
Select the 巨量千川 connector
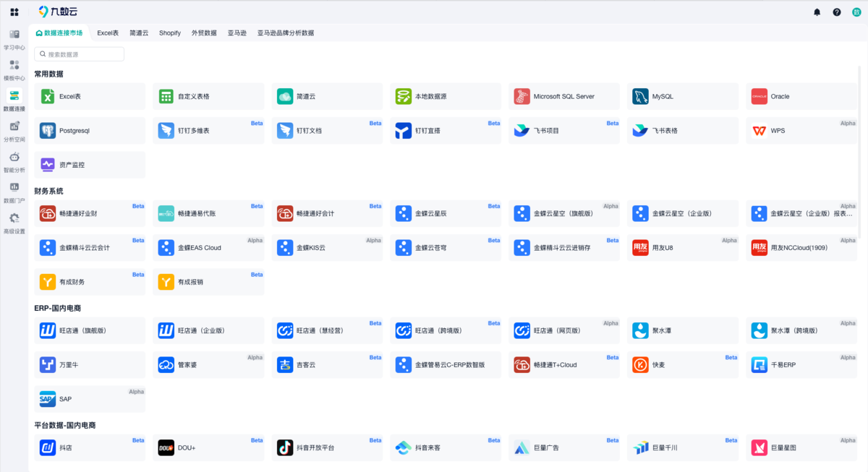683,447
